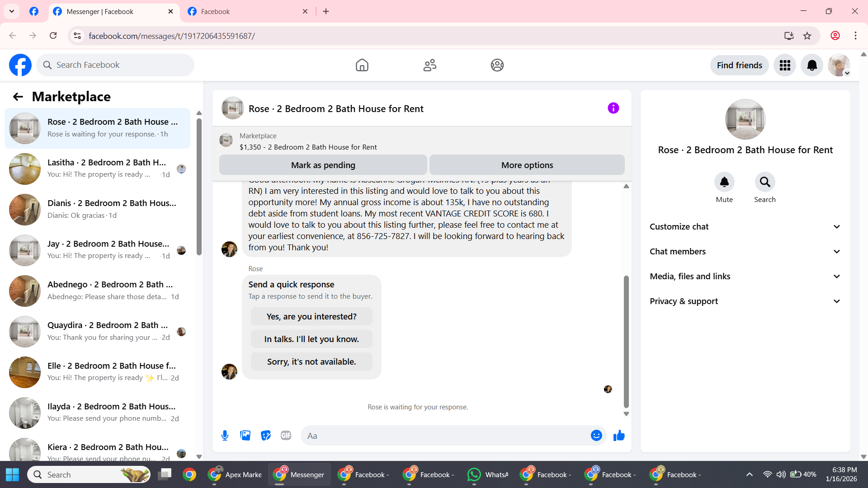Open the GIF picker
This screenshot has height=488, width=868.
pos(286,436)
